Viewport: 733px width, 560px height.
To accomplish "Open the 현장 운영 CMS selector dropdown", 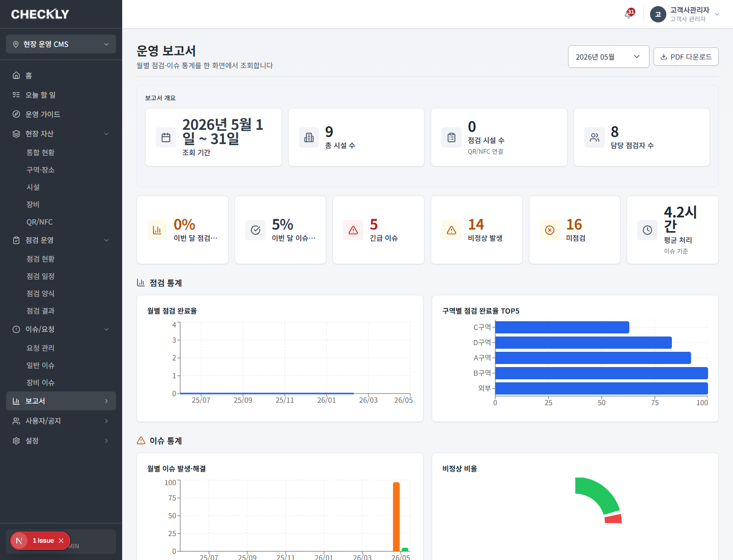I will pyautogui.click(x=61, y=44).
